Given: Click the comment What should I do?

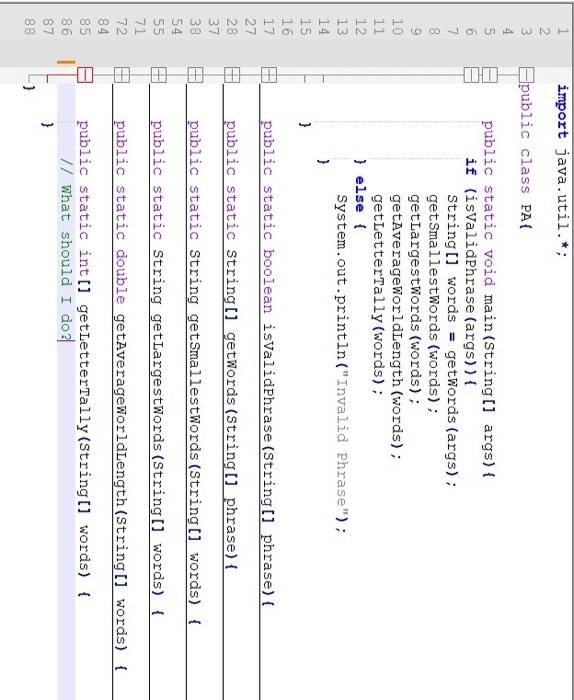Looking at the screenshot, I should click(x=66, y=249).
